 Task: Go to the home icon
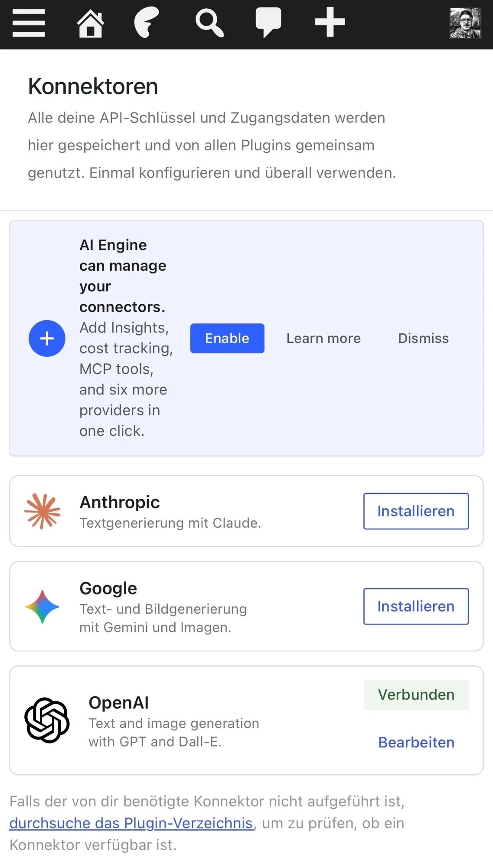coord(90,23)
